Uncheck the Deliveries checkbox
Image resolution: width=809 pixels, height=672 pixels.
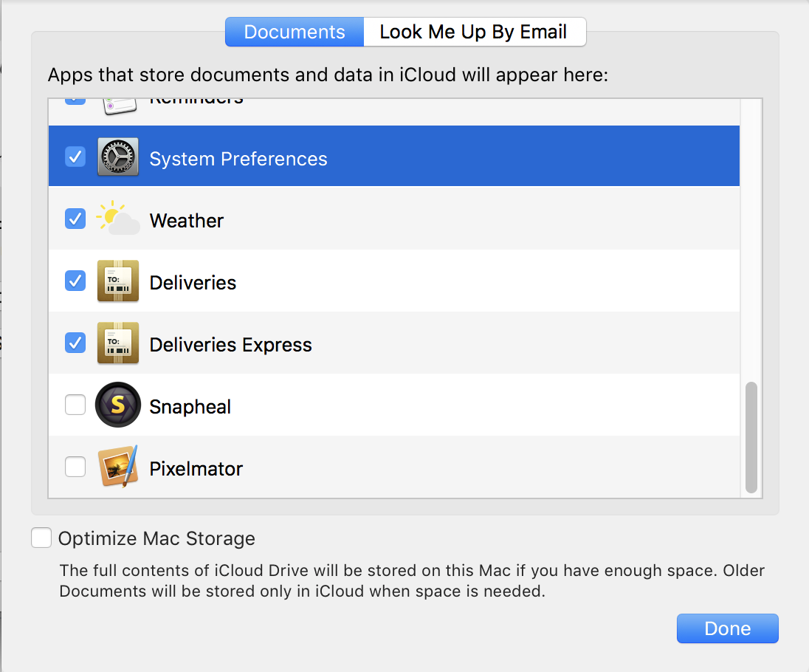(75, 281)
